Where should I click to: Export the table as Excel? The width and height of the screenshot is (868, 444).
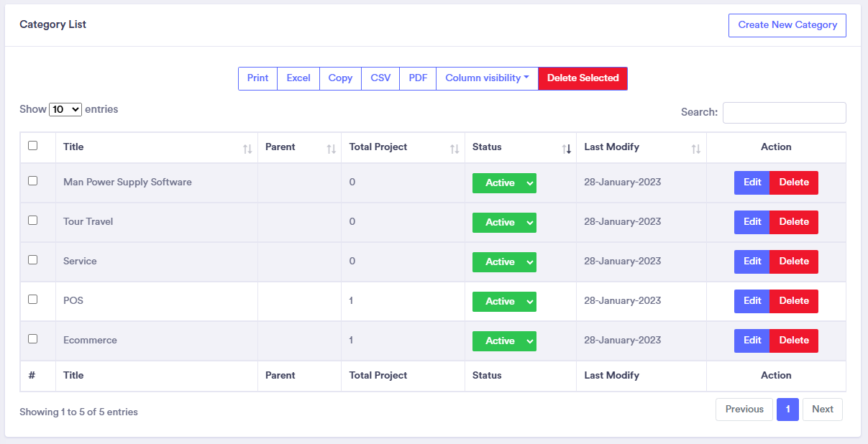[x=298, y=78]
